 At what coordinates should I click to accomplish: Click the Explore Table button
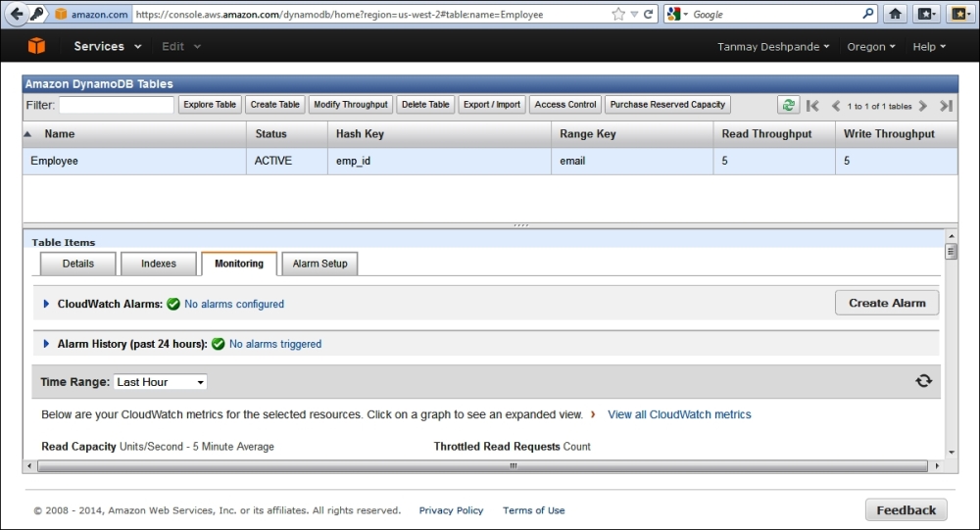click(210, 105)
